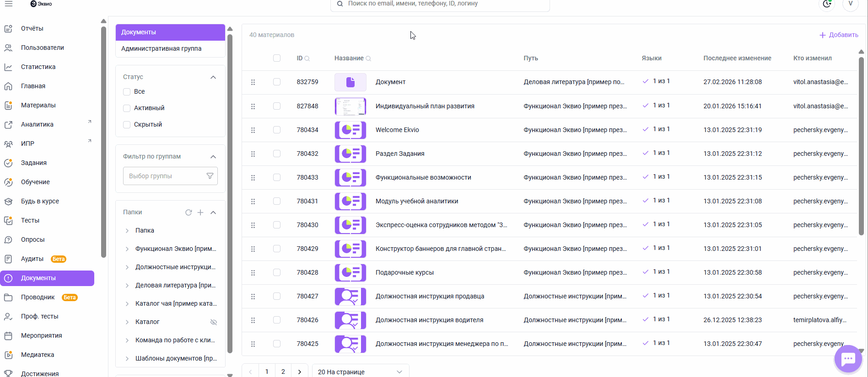Open the hamburger menu icon
Viewport: 868px width, 377px height.
pos(9,4)
